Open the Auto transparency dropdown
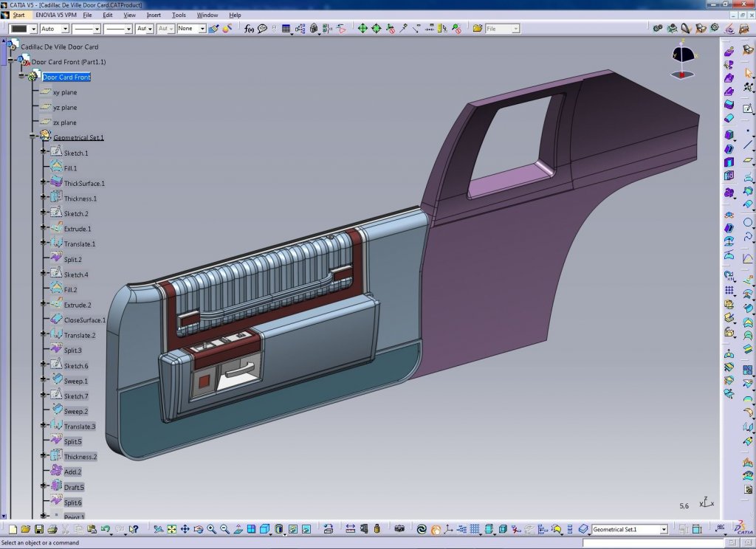Screen dimensions: 756x549 (65, 29)
